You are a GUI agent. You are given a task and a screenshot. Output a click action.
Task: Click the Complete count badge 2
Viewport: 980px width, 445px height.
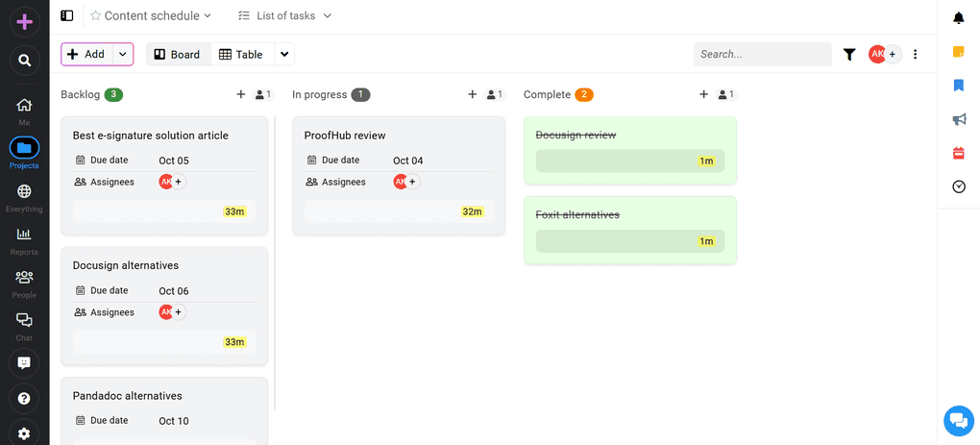[x=584, y=95]
